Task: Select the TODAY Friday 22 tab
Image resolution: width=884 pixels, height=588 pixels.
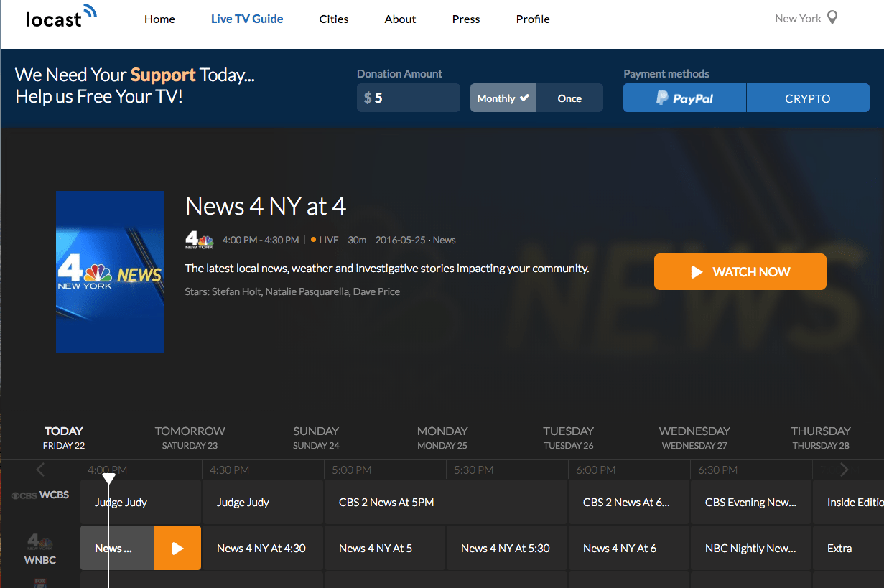Action: point(64,438)
